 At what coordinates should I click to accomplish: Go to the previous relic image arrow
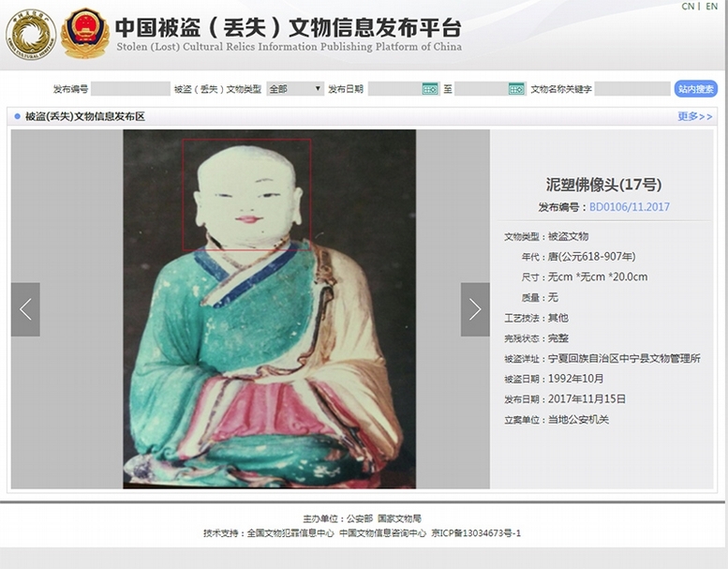point(25,309)
